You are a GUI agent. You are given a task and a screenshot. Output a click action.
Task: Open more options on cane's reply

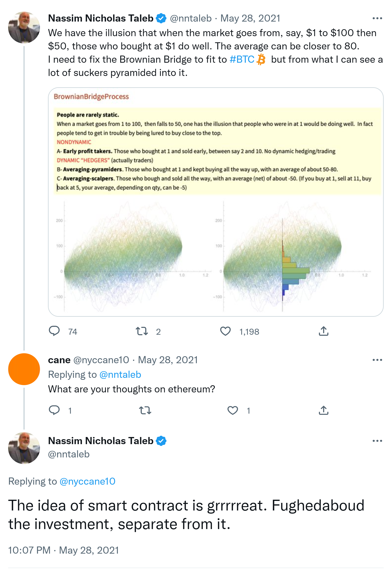click(377, 360)
